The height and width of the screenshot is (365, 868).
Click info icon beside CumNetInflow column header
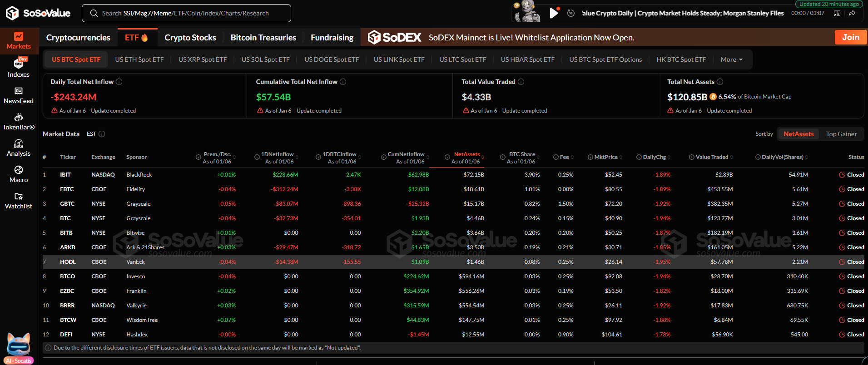[383, 157]
